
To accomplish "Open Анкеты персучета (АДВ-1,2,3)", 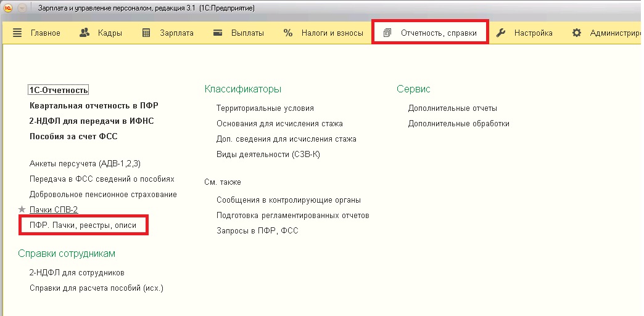I will pos(85,163).
